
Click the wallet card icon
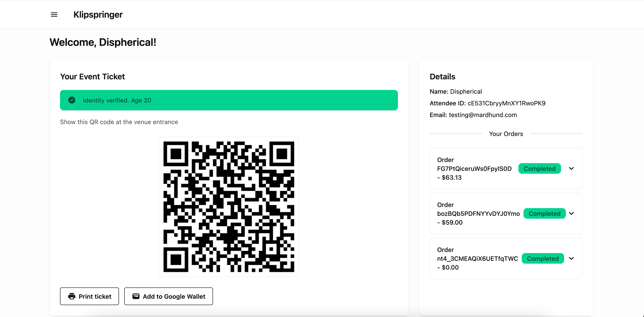coord(136,296)
